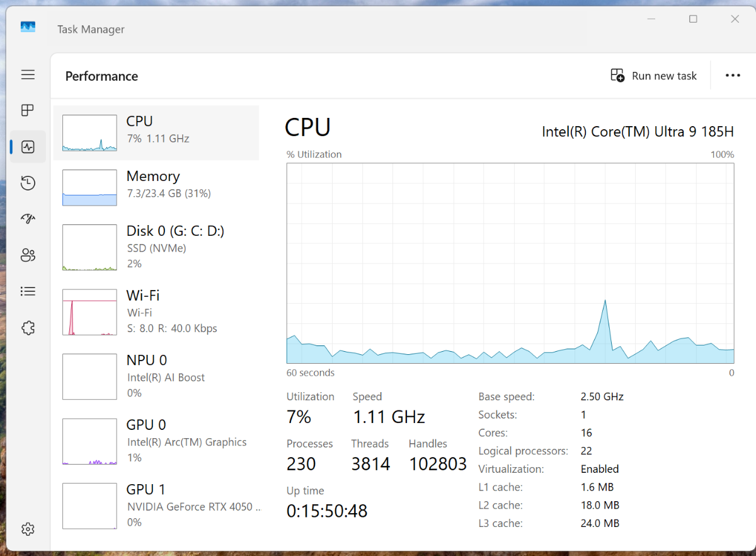This screenshot has height=556, width=756.
Task: Select the Performance page icon
Action: tap(28, 147)
